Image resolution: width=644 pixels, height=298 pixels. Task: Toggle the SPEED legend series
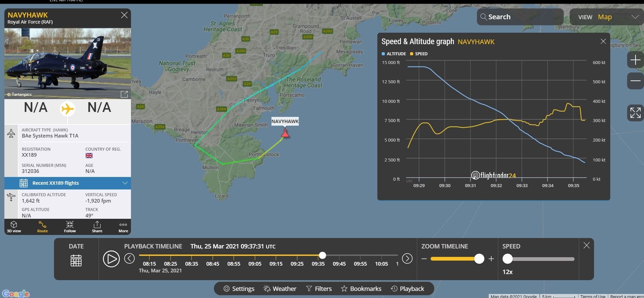(x=419, y=54)
